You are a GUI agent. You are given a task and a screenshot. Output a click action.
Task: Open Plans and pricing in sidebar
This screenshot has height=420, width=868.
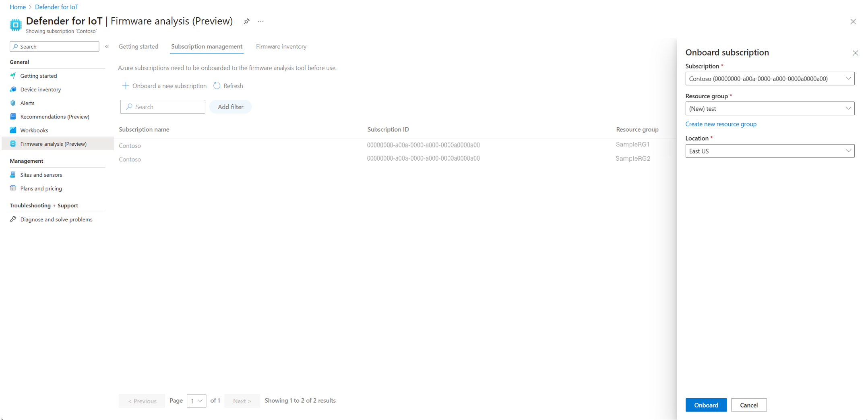click(41, 188)
